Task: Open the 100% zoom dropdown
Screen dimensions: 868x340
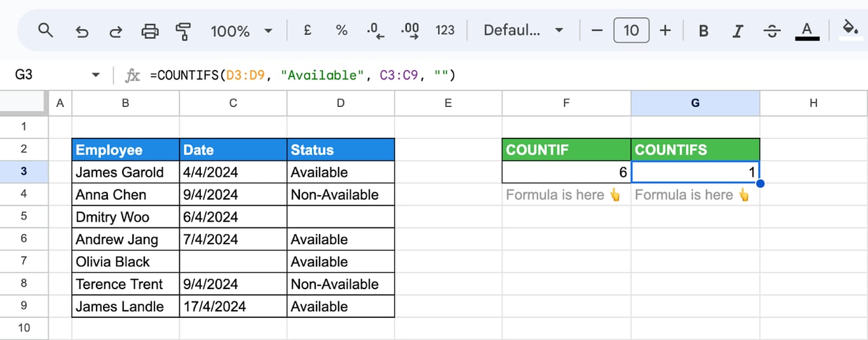Action: pyautogui.click(x=241, y=31)
